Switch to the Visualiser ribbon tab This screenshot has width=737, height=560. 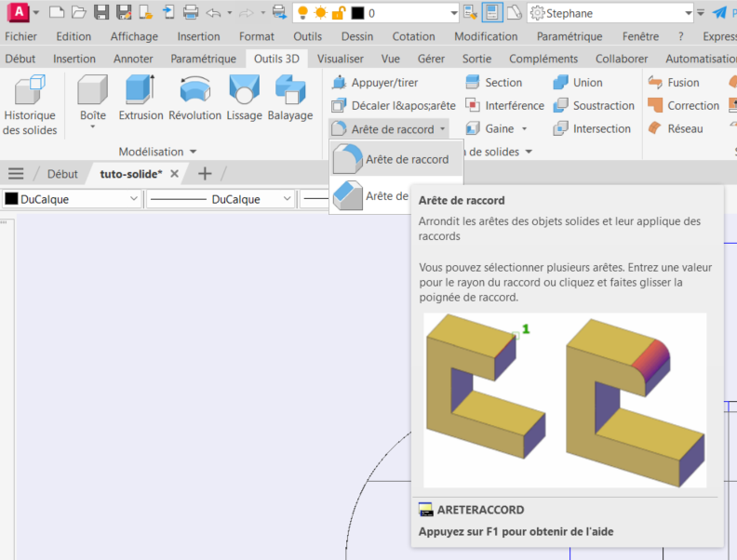click(340, 59)
